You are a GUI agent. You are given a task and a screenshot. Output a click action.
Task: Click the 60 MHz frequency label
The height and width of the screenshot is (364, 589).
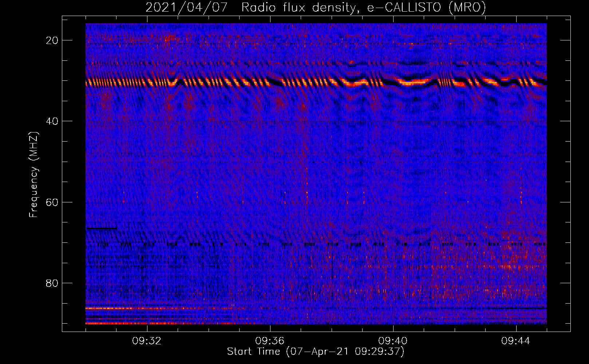(52, 202)
